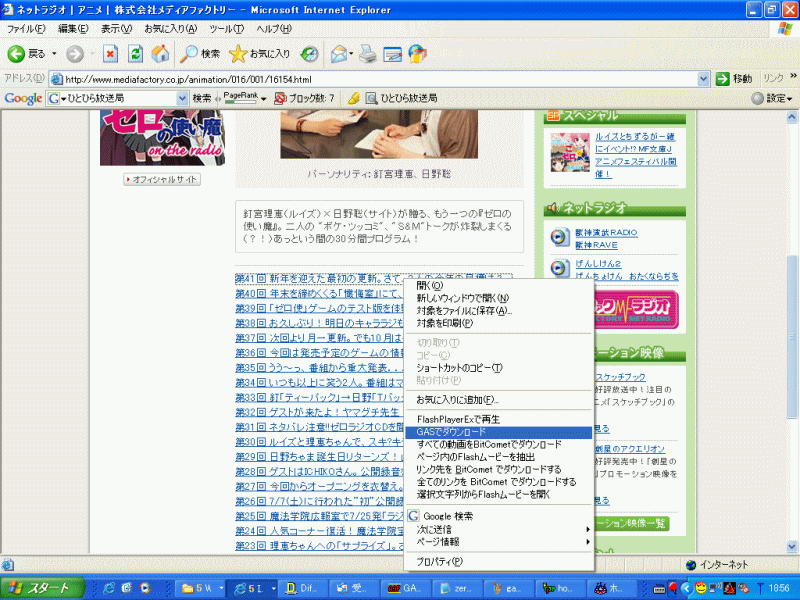Refresh the page using the green arrows icon
The width and height of the screenshot is (800, 600).
(x=135, y=54)
